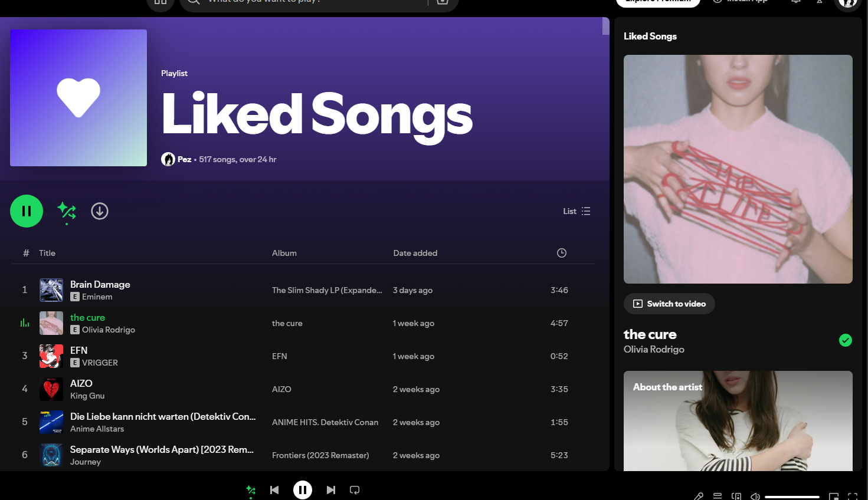Open the List view options dropdown
The width and height of the screenshot is (868, 500).
pos(577,211)
